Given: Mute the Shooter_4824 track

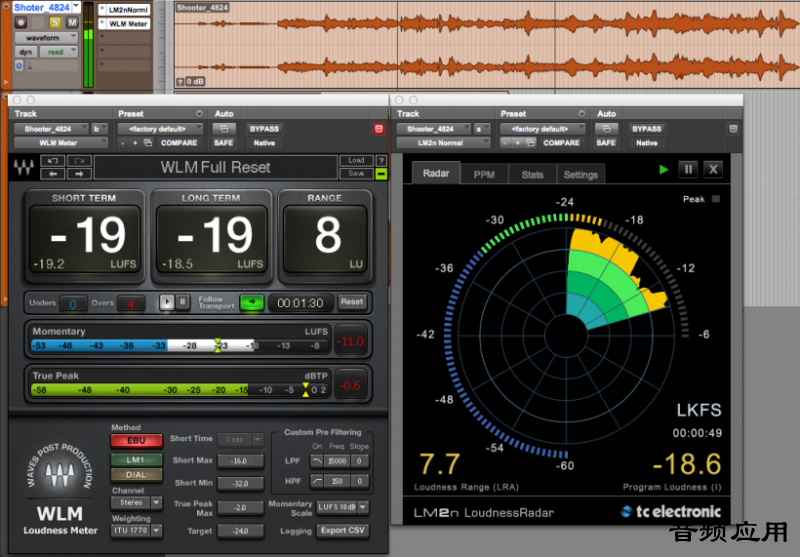Looking at the screenshot, I should [72, 22].
